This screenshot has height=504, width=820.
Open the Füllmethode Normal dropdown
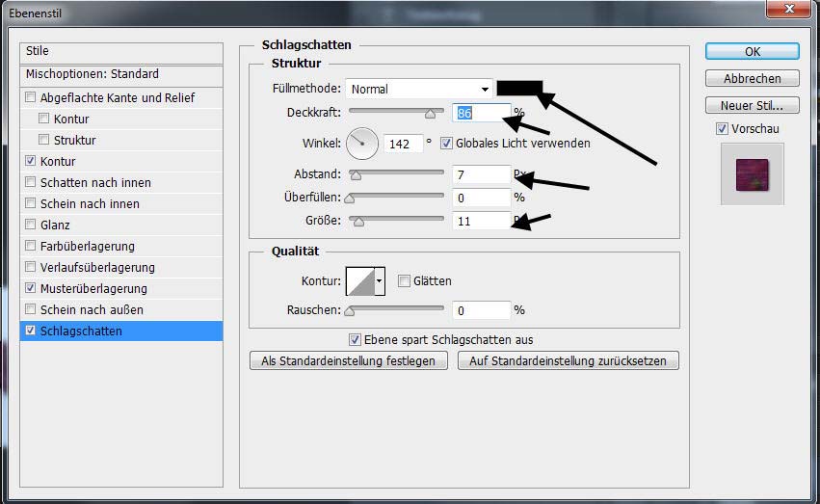[419, 89]
